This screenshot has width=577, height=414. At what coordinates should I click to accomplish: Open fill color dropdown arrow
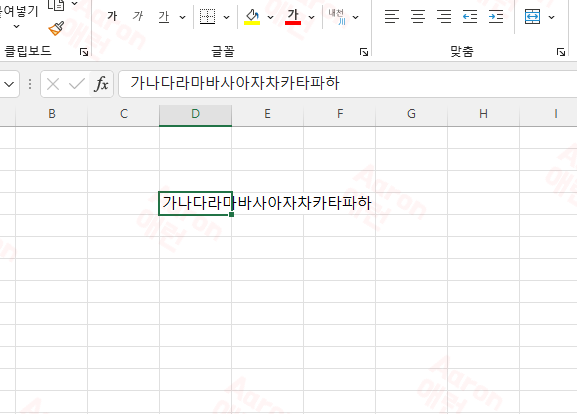(x=270, y=17)
